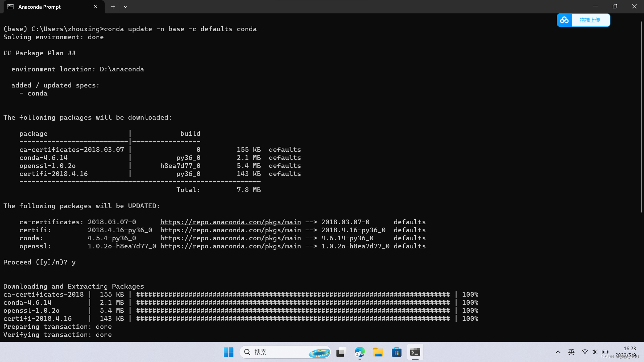Open the clock and date panel

click(627, 352)
